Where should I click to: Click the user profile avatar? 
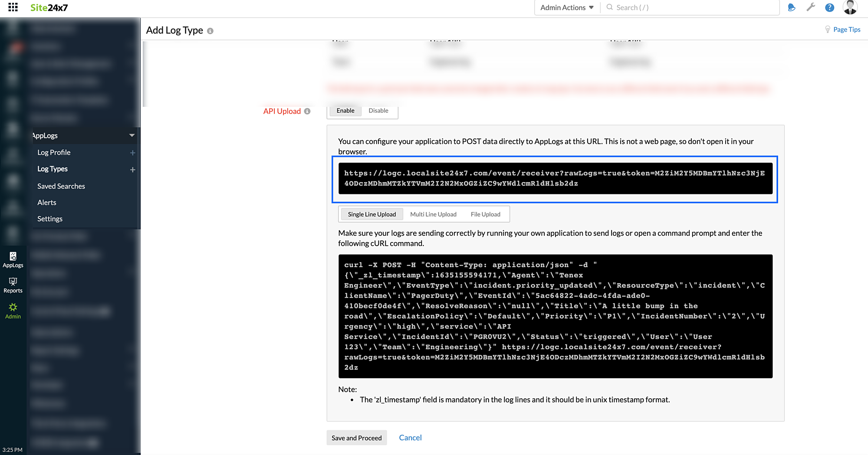849,7
